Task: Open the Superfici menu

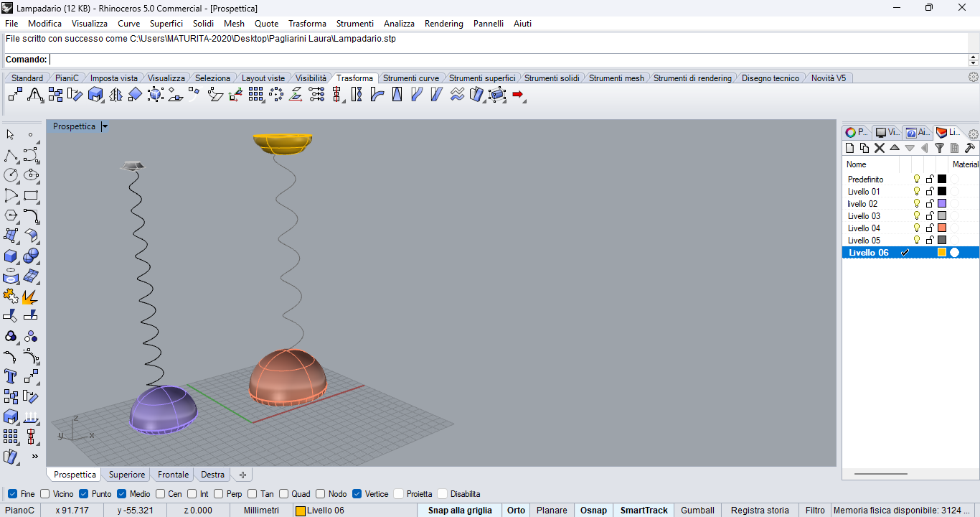Action: (x=166, y=24)
